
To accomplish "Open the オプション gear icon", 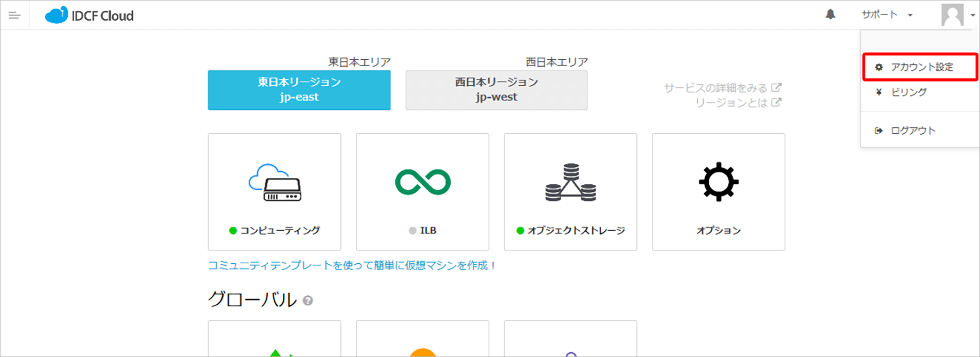I will pyautogui.click(x=719, y=182).
